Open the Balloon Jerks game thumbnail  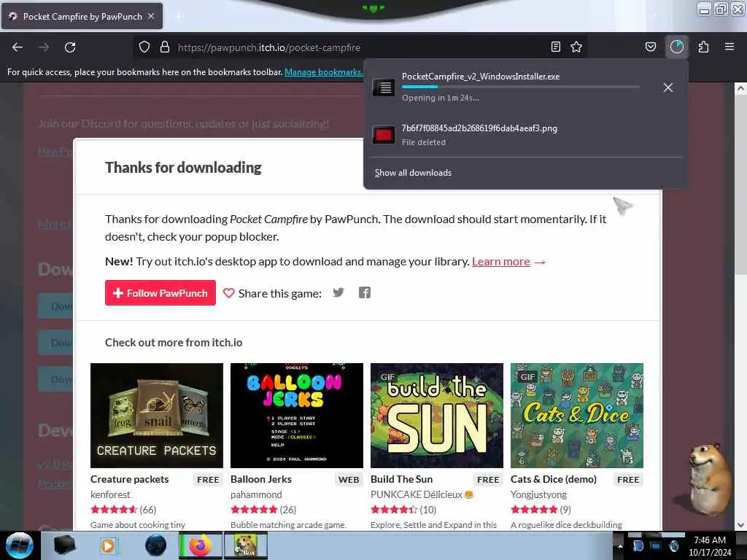297,416
